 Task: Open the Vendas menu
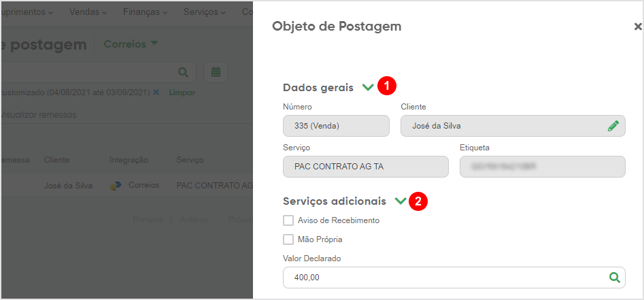click(x=88, y=12)
